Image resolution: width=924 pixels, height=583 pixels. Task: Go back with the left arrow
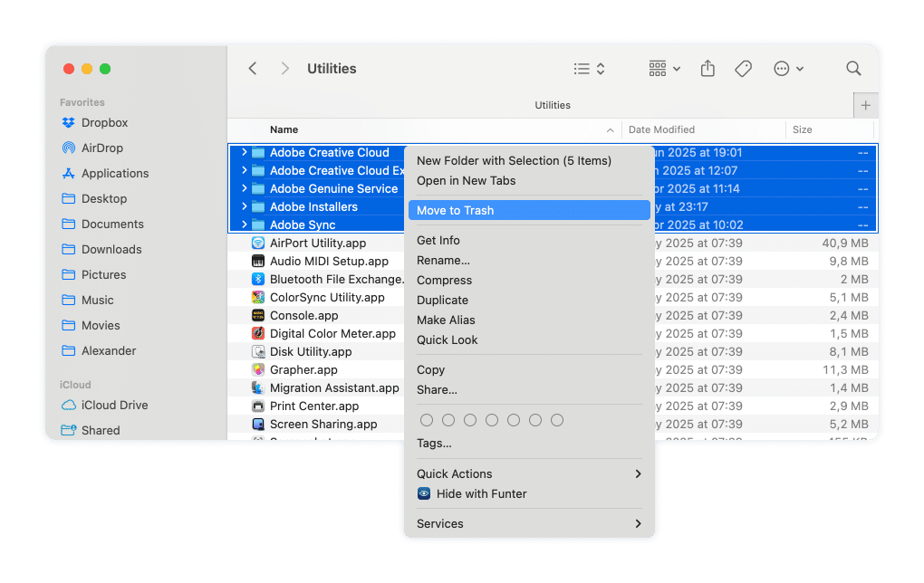[253, 69]
